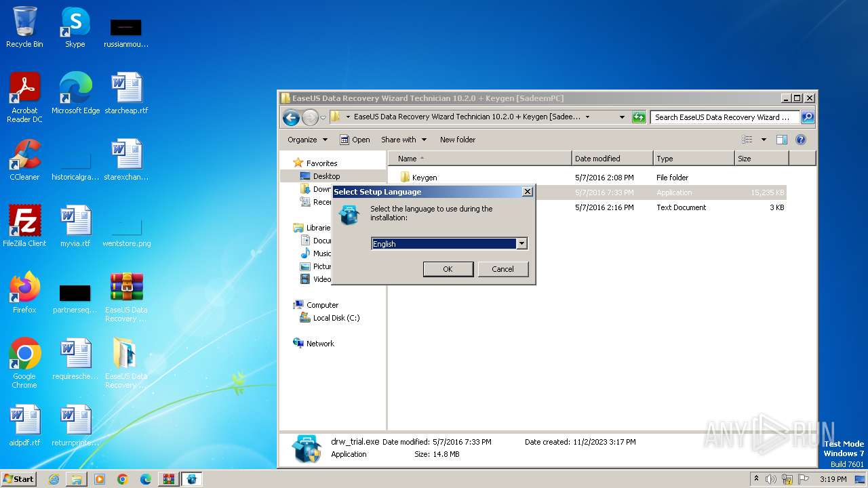Close the Select Setup Language dialog

[527, 192]
